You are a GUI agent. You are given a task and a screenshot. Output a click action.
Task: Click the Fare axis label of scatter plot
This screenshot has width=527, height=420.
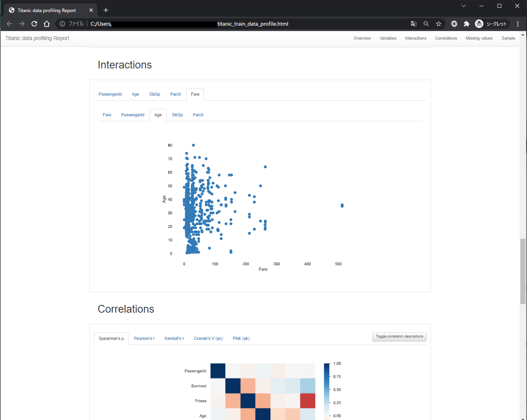click(263, 269)
